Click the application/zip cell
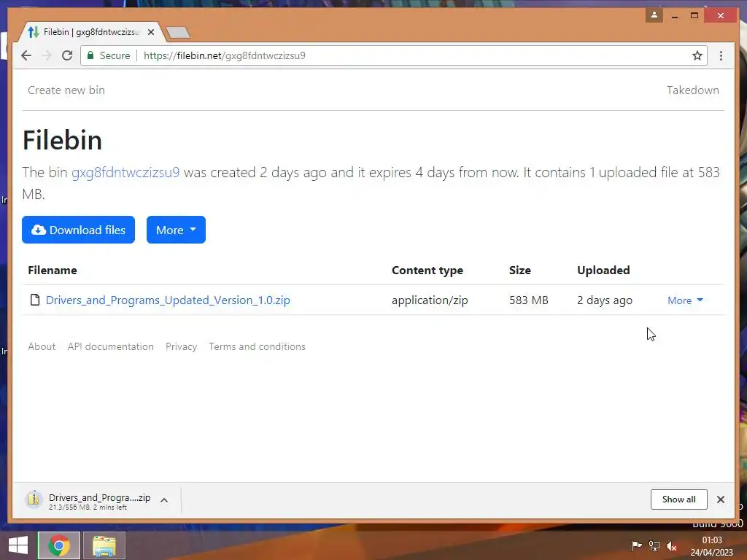 (430, 300)
